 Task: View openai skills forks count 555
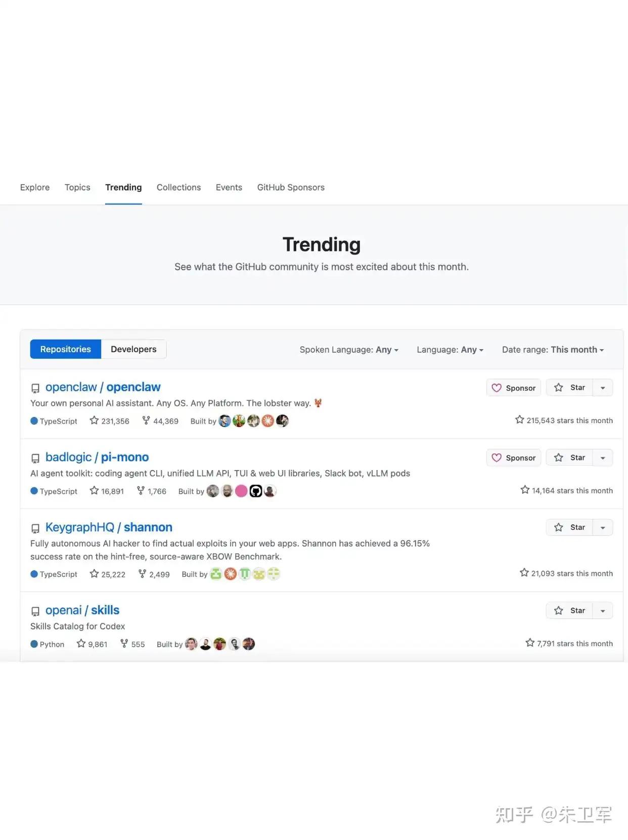point(132,644)
